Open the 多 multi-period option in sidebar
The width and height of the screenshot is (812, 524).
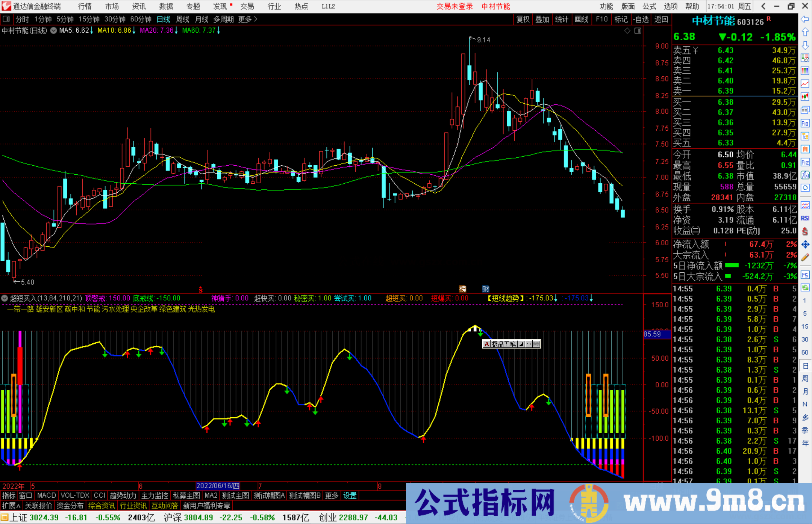(805, 417)
